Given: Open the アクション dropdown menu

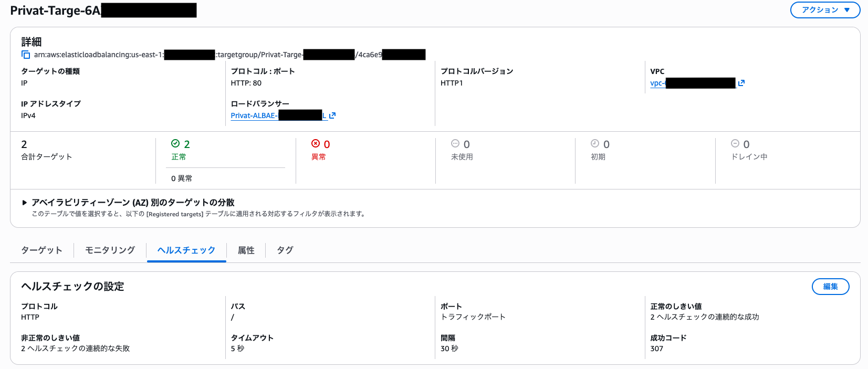Looking at the screenshot, I should 825,10.
